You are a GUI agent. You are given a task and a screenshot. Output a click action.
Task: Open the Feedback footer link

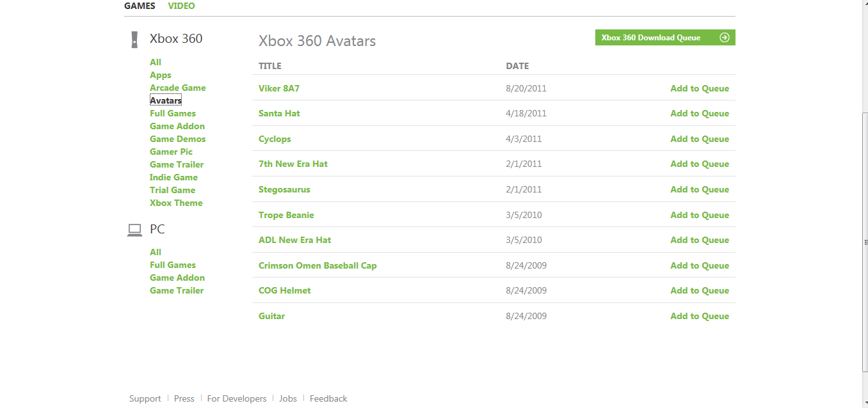click(328, 398)
